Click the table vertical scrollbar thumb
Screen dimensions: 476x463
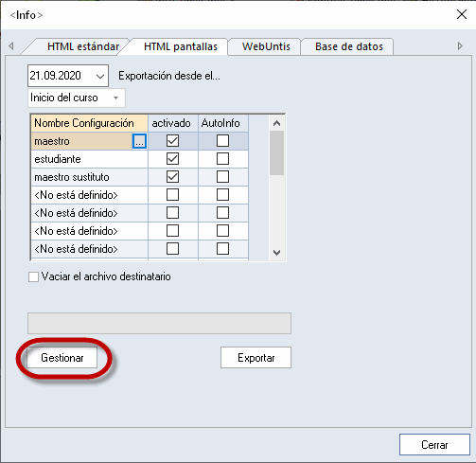[276, 153]
